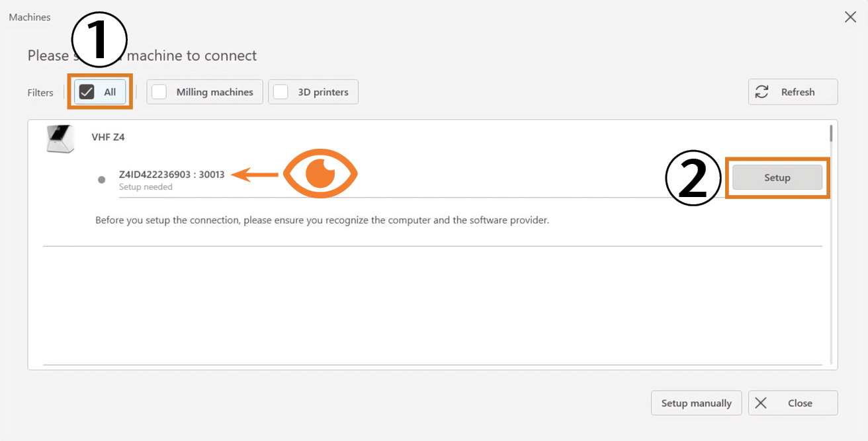
Task: Uncheck the All filter checkbox
Action: [87, 92]
